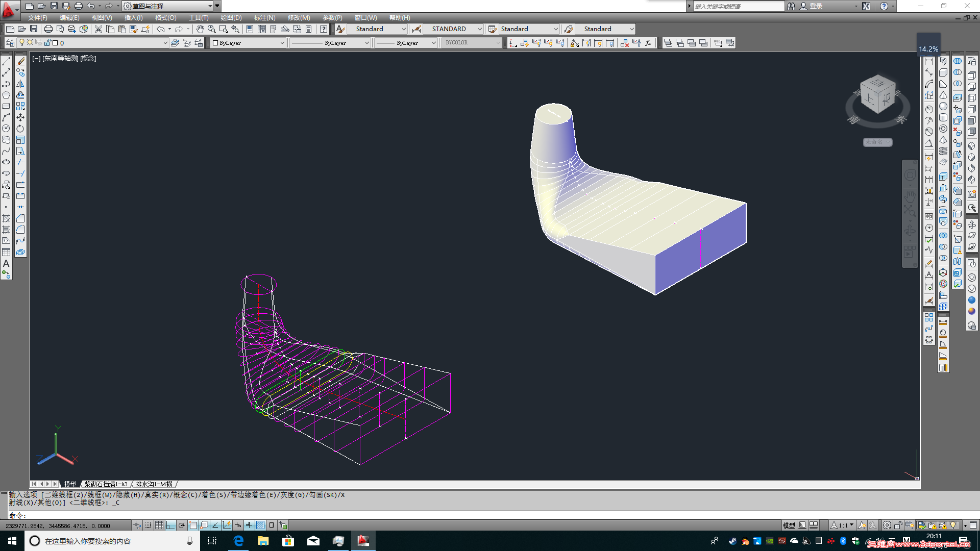Open the Layer Properties Manager
This screenshot has height=551, width=980.
tap(10, 43)
